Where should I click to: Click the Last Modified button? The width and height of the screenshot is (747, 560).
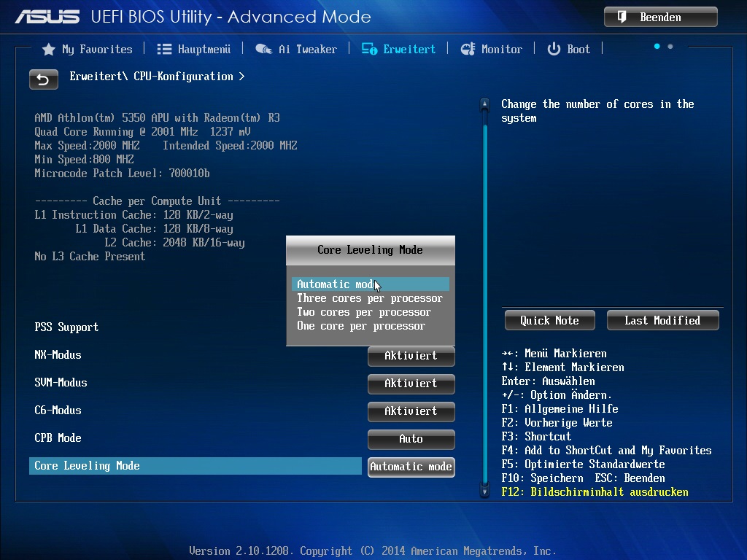click(662, 321)
